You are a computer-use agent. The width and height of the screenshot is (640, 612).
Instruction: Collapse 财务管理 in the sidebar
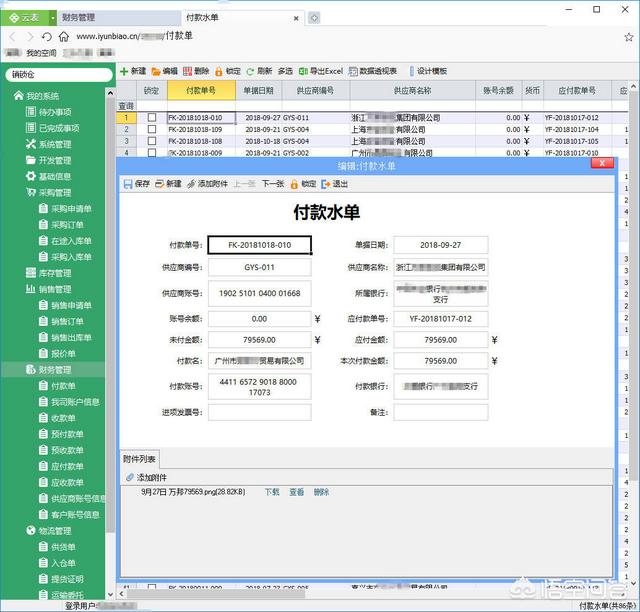point(49,369)
